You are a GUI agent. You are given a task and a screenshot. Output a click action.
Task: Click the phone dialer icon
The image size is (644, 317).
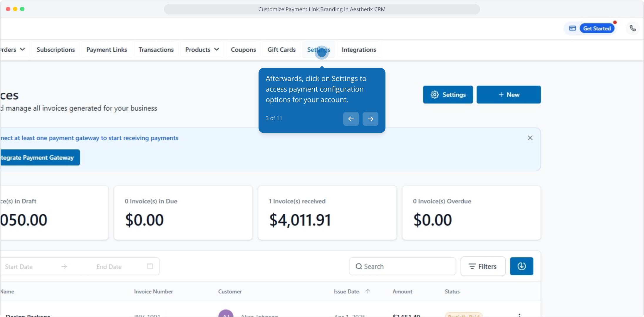[633, 28]
